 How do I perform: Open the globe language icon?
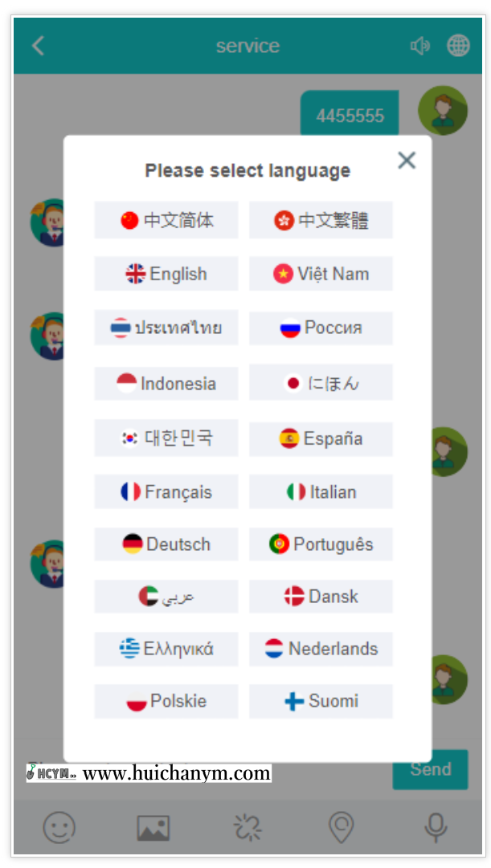458,46
